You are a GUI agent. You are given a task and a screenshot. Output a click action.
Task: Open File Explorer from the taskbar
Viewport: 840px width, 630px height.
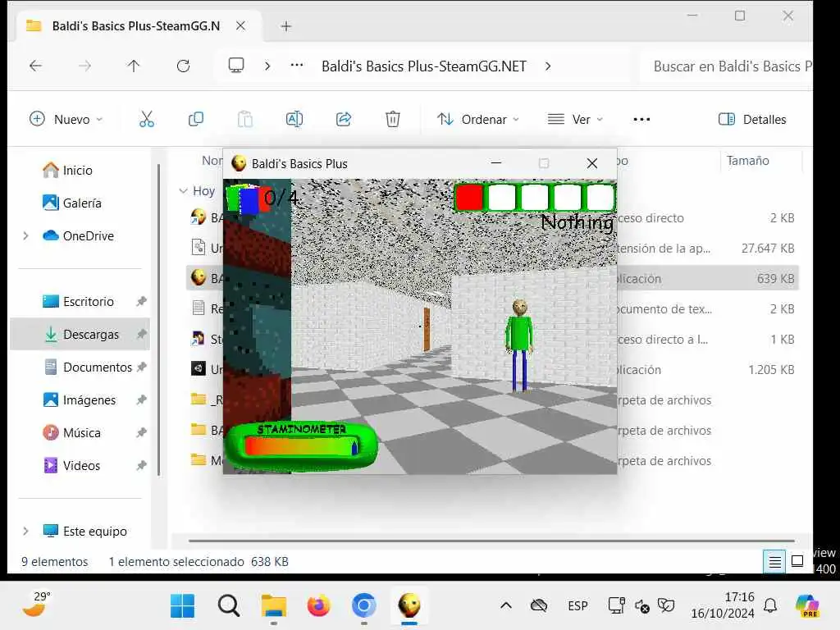point(274,606)
